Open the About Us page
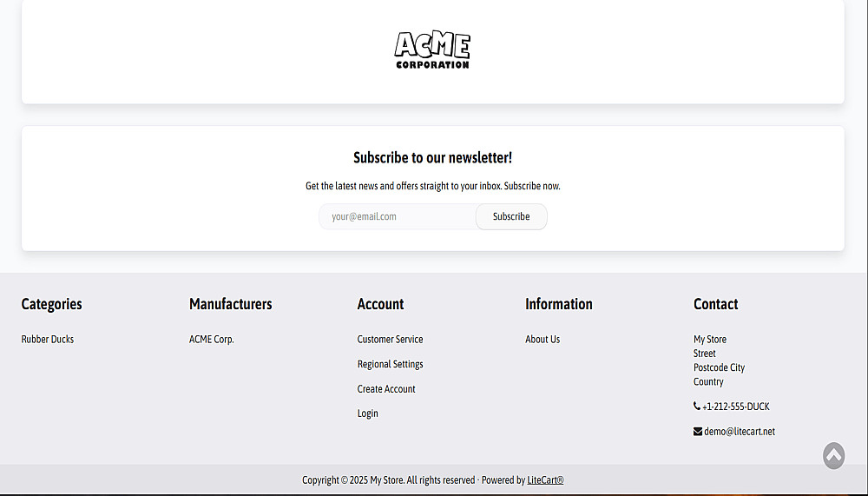 pos(542,340)
